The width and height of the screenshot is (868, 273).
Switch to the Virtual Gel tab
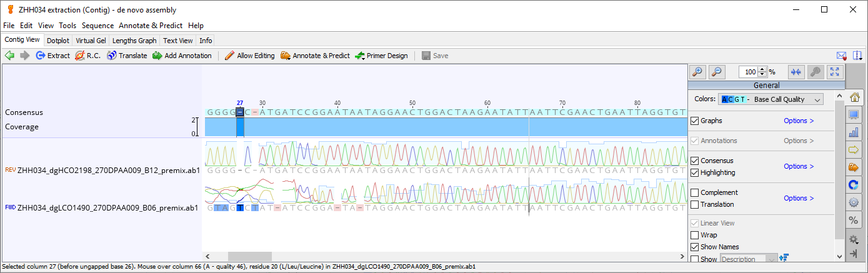click(x=91, y=40)
